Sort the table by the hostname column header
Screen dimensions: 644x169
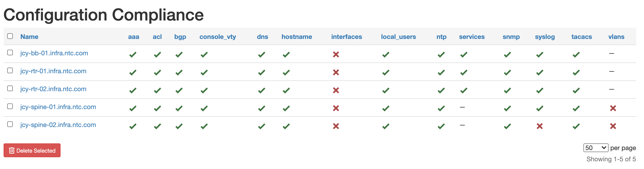[x=296, y=37]
